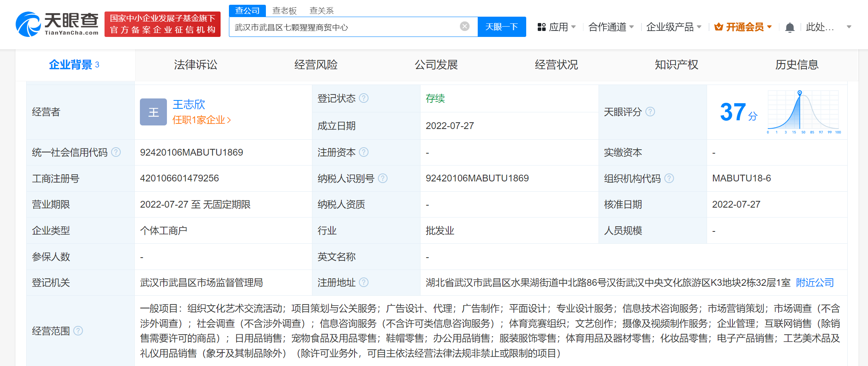Switch to the 查老板 tab
868x366 pixels.
click(x=284, y=10)
